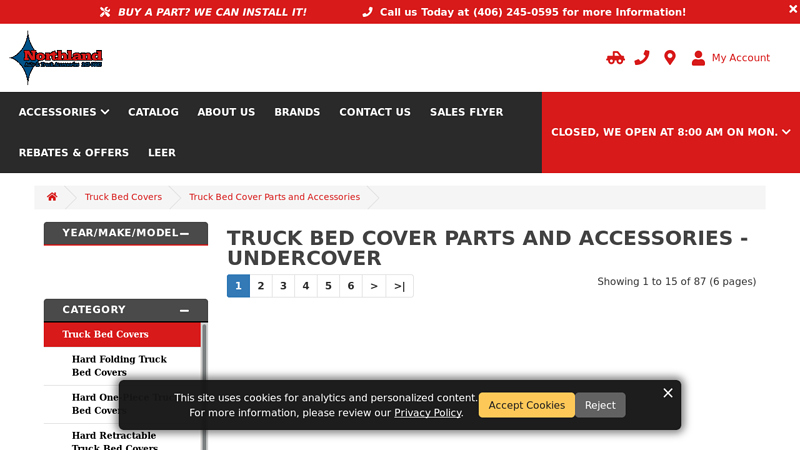
Task: Go to next page arrow
Action: click(x=374, y=286)
